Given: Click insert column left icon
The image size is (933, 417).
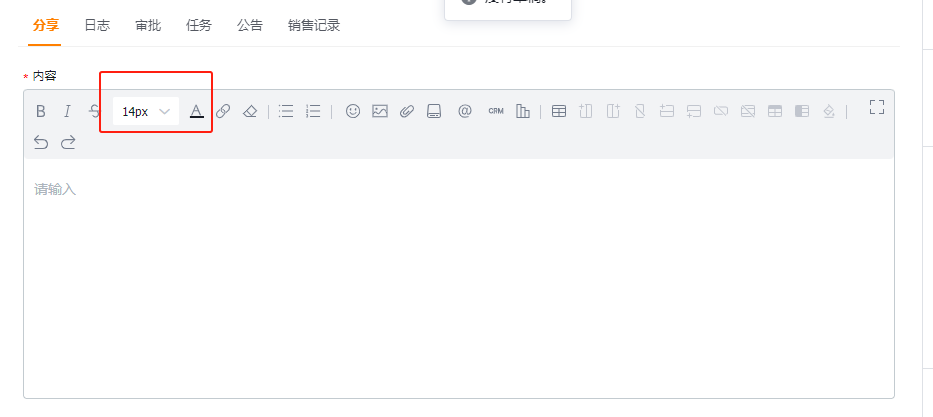Looking at the screenshot, I should [586, 111].
